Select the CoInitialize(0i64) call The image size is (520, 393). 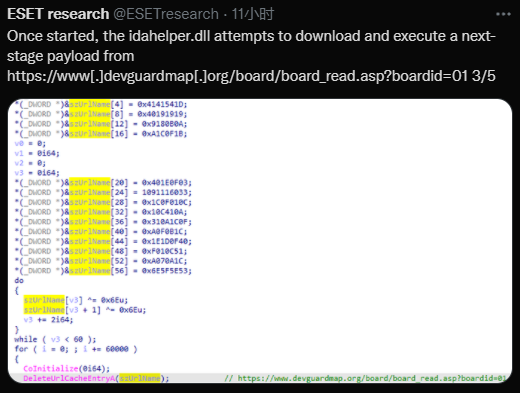click(66, 369)
